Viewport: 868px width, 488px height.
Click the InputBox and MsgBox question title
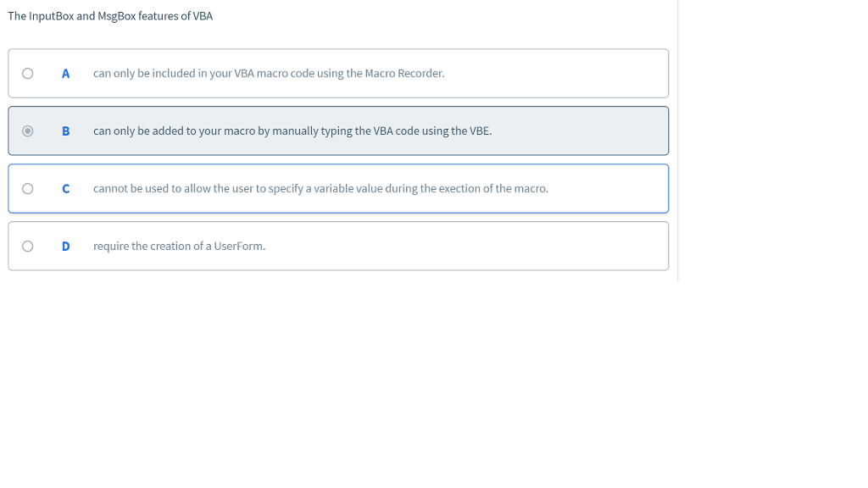point(110,15)
